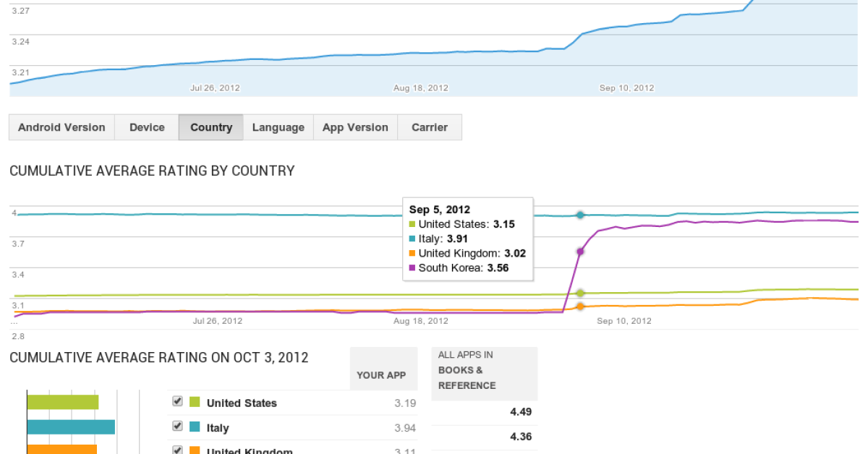Click the teal Italy bar
Screen dimensions: 868x454
click(71, 427)
